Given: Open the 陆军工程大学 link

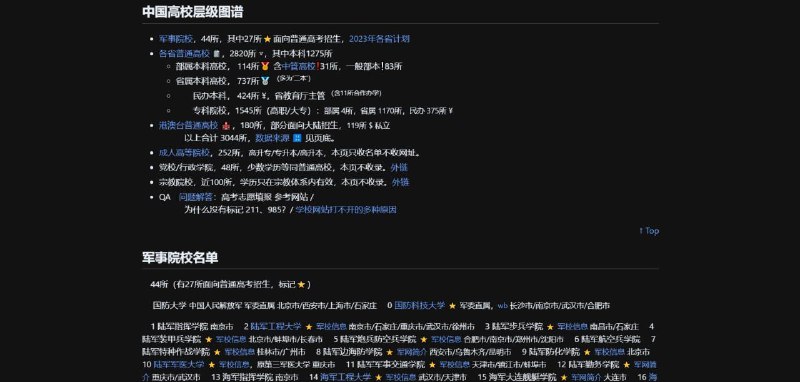Looking at the screenshot, I should click(276, 326).
